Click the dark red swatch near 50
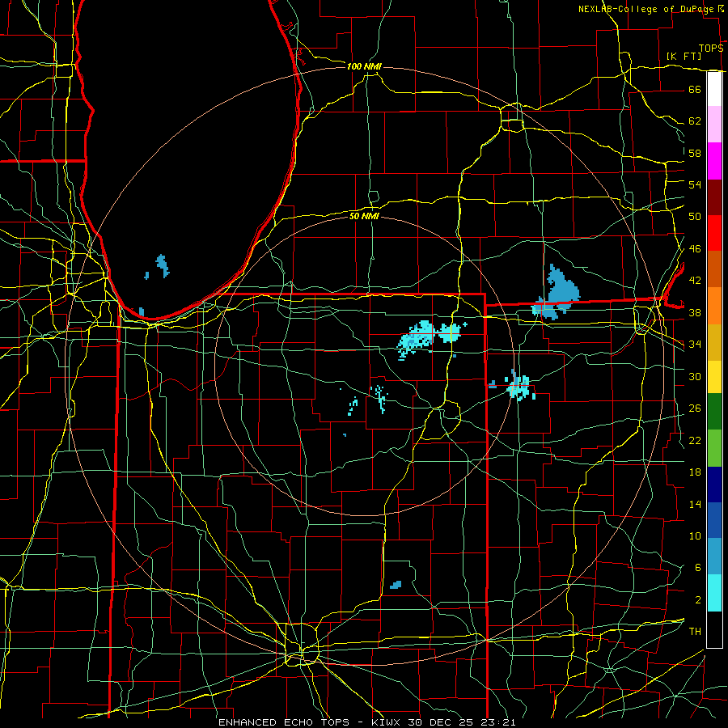Viewport: 728px width, 728px height. (714, 197)
